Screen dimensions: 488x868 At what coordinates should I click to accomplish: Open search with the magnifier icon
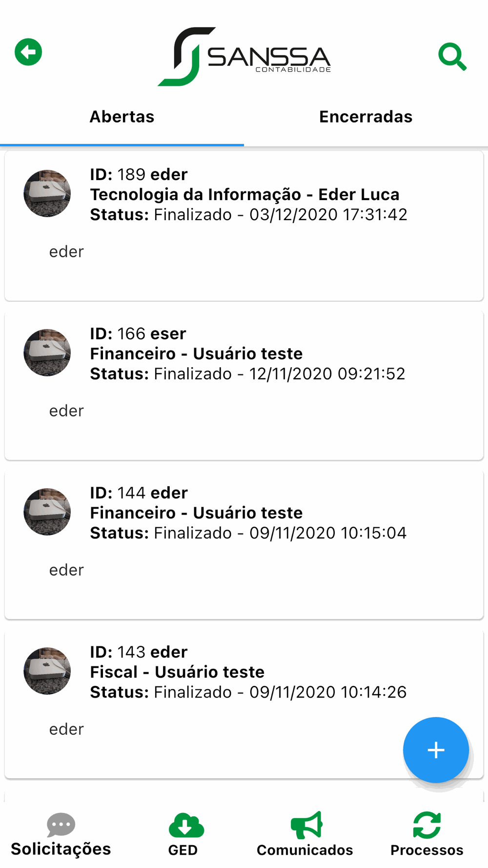click(452, 57)
